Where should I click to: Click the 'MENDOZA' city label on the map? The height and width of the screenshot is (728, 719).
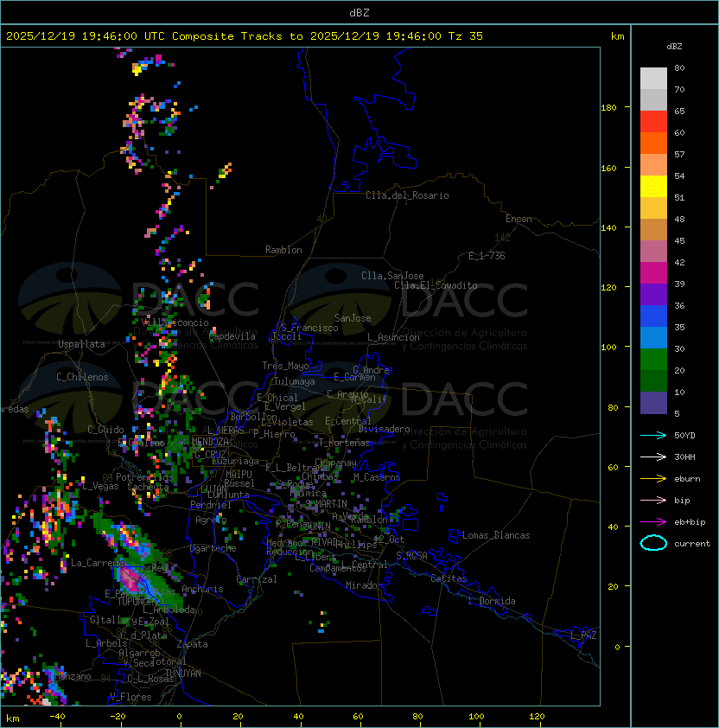pos(210,441)
